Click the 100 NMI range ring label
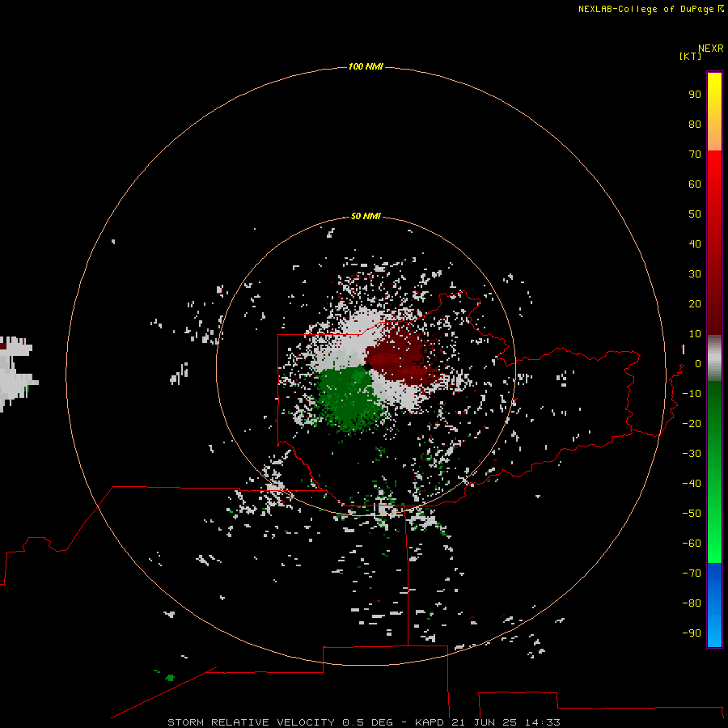This screenshot has width=728, height=728. [x=366, y=67]
